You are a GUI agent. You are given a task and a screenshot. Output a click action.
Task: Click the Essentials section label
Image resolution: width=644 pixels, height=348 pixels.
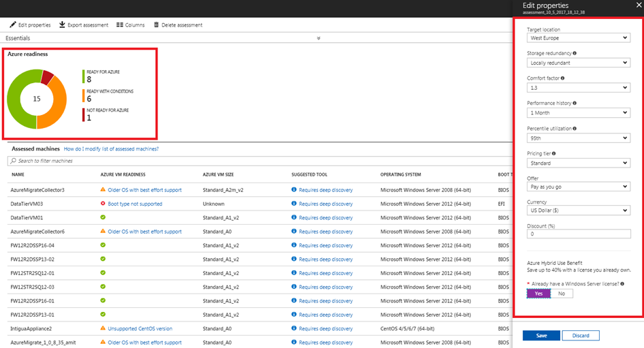(x=18, y=38)
